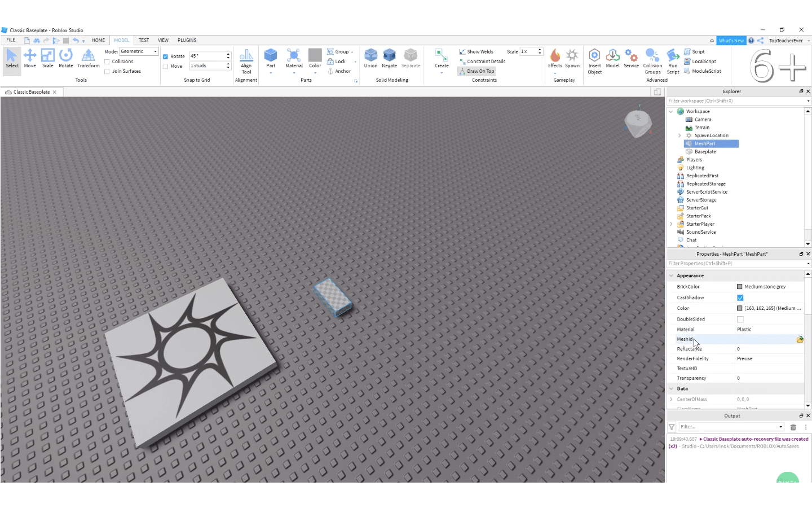
Task: Open Insert Object dialog
Action: point(594,62)
